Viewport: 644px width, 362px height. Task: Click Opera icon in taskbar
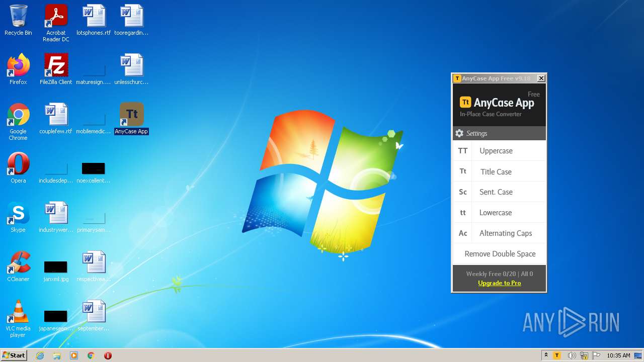(108, 355)
